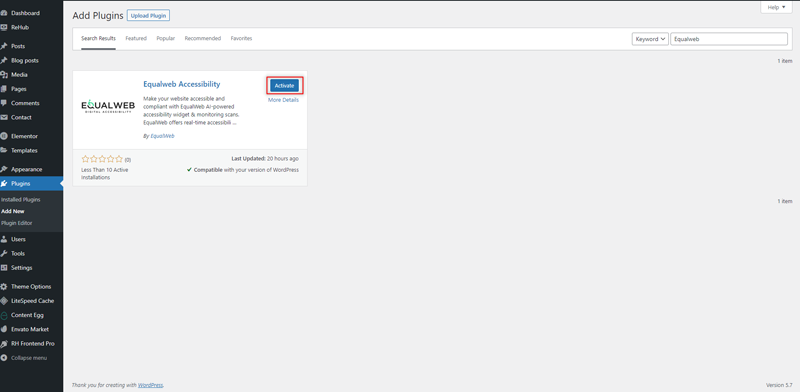Image resolution: width=800 pixels, height=392 pixels.
Task: Switch to the Search Results tab
Action: (x=98, y=39)
